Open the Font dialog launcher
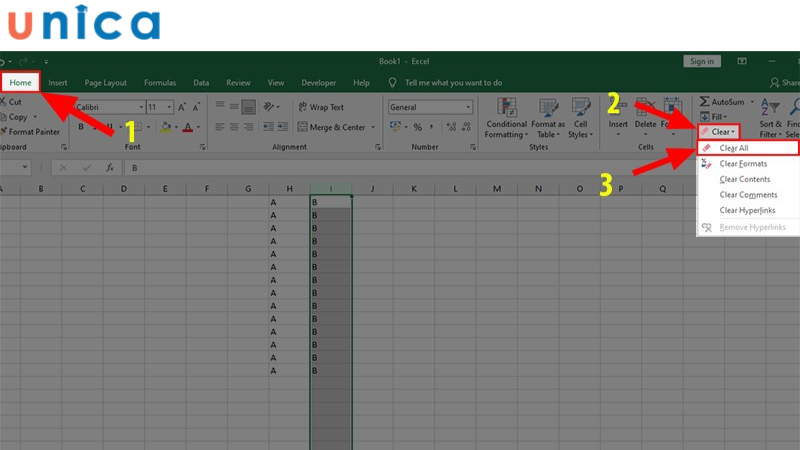 pyautogui.click(x=203, y=147)
